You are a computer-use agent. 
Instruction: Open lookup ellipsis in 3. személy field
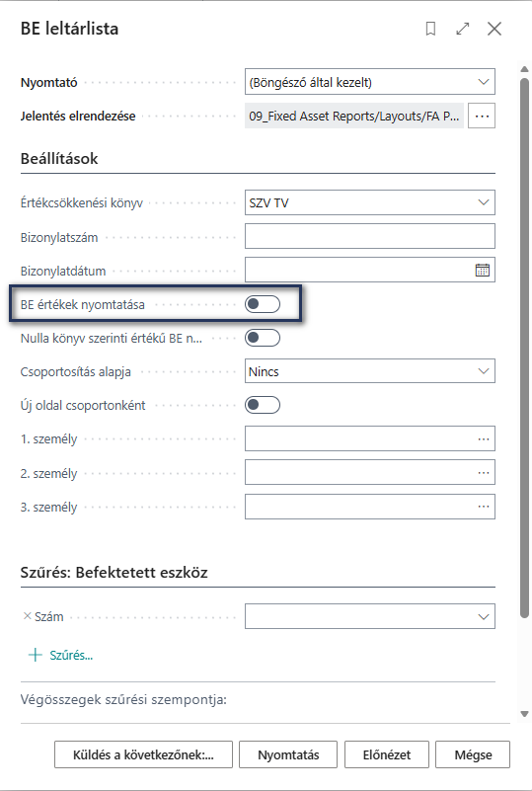(x=483, y=507)
